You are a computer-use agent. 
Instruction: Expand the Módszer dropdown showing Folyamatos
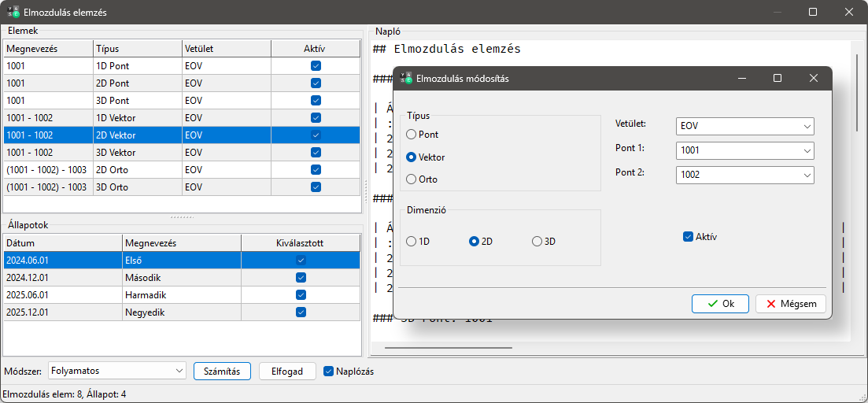117,371
